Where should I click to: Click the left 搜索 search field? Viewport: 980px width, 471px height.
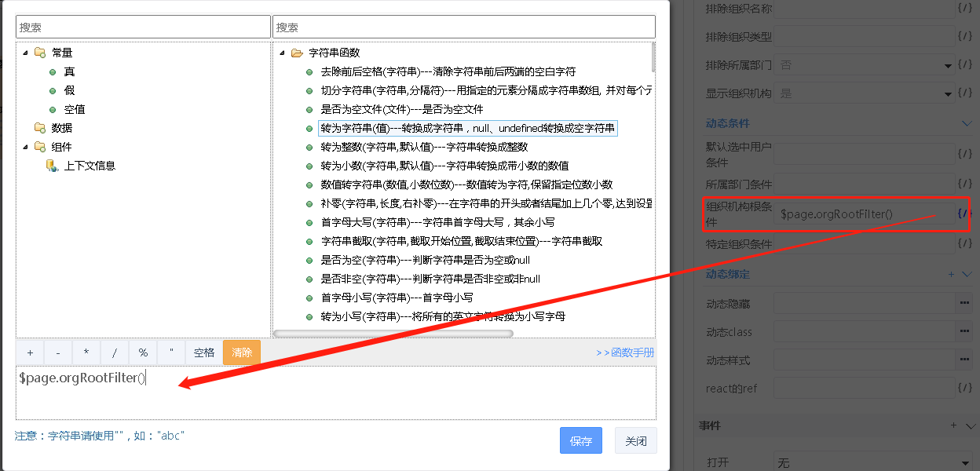[142, 27]
